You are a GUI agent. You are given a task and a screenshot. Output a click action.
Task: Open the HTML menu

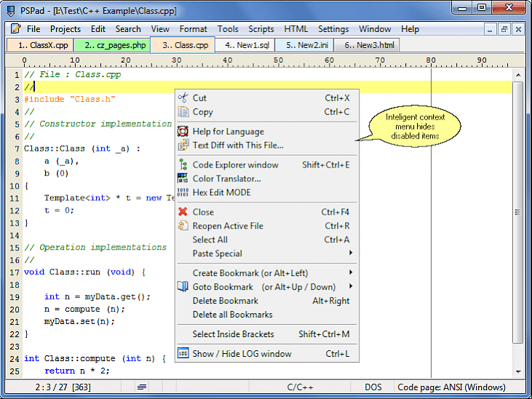(296, 29)
